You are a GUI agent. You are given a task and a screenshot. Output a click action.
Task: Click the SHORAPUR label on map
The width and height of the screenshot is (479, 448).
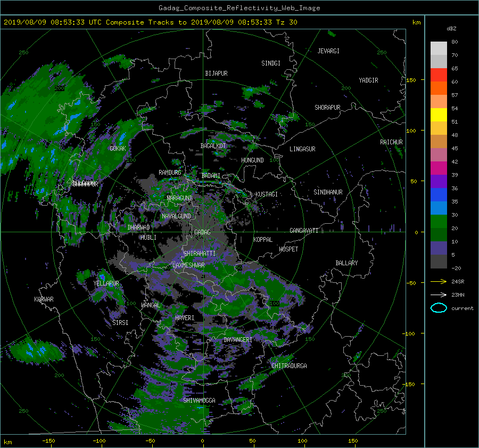(x=327, y=108)
